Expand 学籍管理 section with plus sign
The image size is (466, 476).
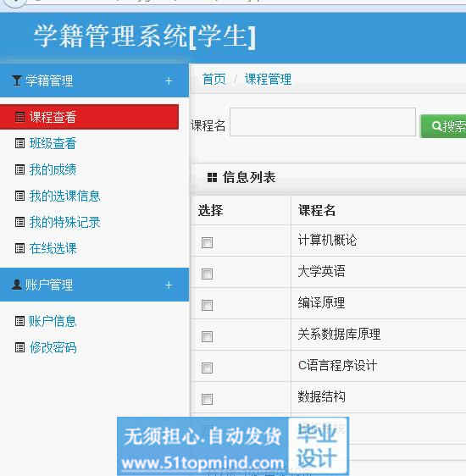[x=169, y=81]
